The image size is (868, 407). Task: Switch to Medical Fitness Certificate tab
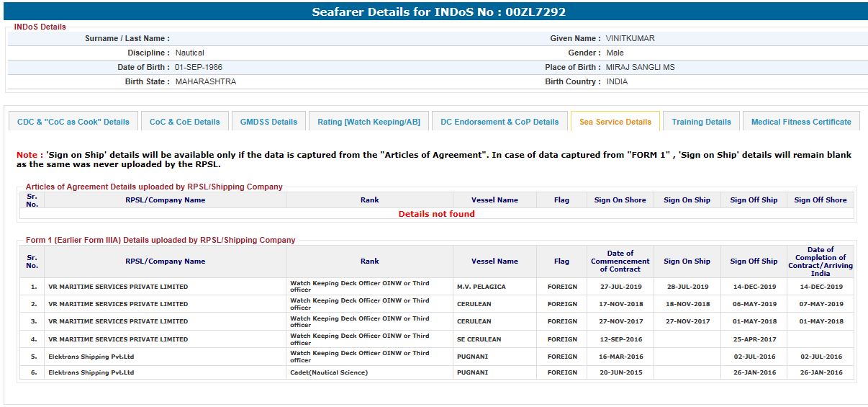[801, 122]
